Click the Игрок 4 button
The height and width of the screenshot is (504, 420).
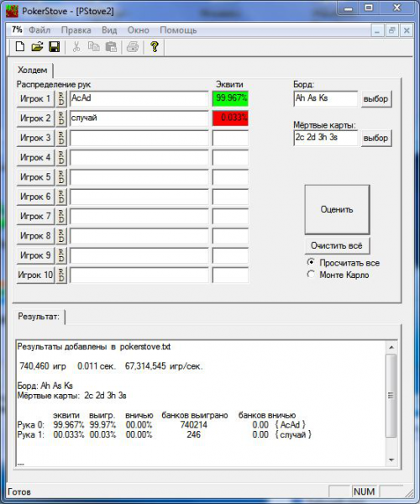[x=35, y=158]
